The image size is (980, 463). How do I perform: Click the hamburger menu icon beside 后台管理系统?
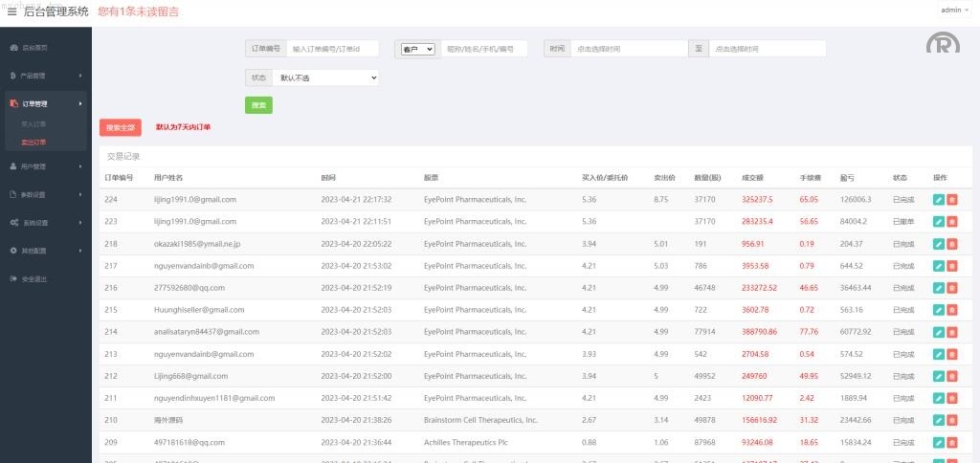pyautogui.click(x=11, y=11)
